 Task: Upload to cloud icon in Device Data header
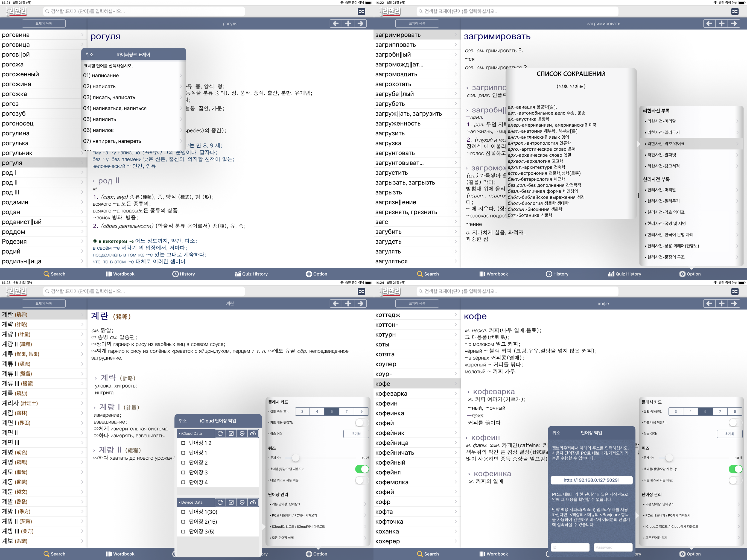pyautogui.click(x=253, y=502)
